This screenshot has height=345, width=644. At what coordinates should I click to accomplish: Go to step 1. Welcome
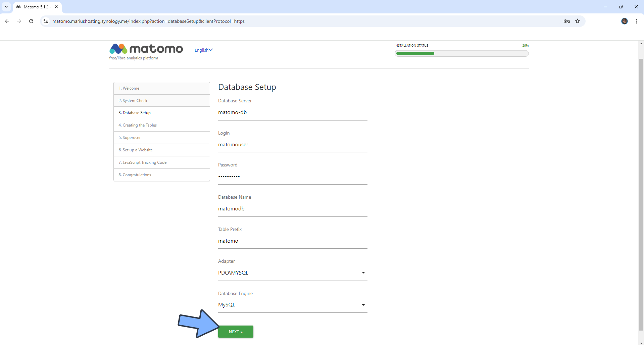[162, 88]
